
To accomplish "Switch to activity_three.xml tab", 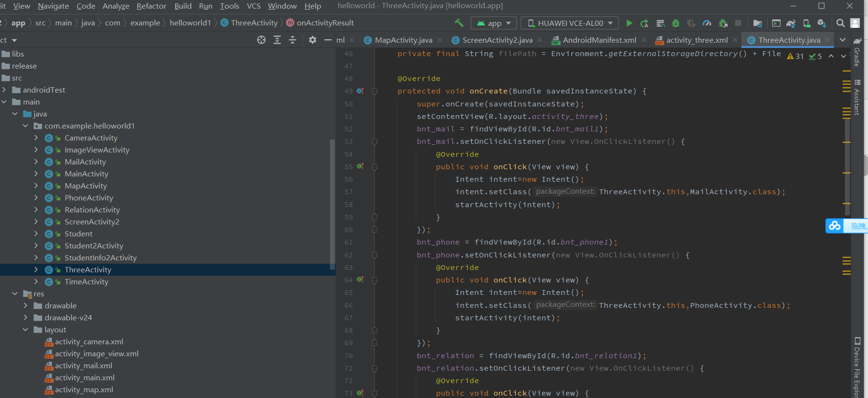I will tap(697, 40).
